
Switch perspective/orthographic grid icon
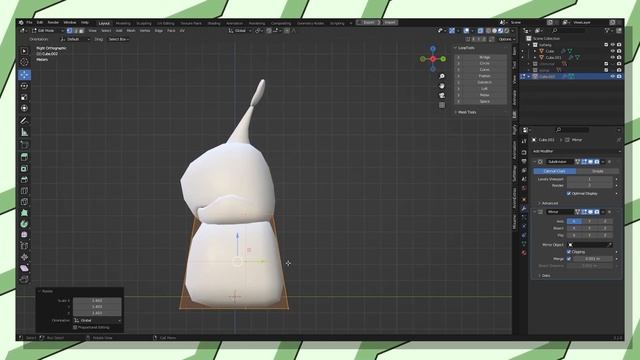pos(442,105)
